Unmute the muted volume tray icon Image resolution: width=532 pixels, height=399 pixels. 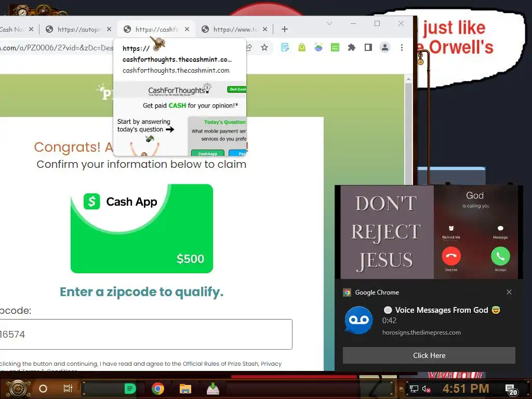[x=426, y=389]
